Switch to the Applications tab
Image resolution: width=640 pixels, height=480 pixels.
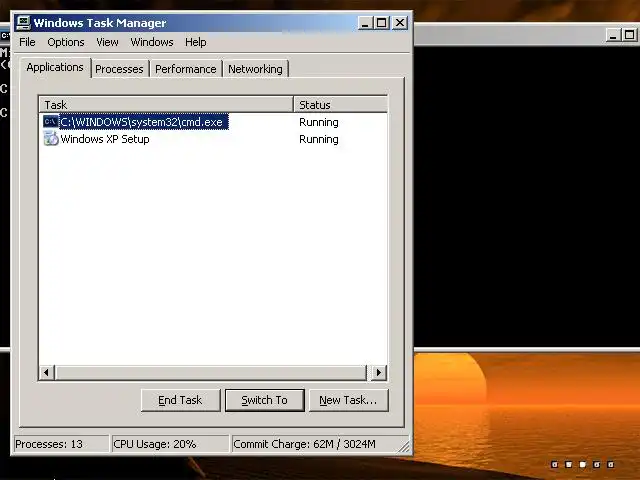click(x=55, y=67)
